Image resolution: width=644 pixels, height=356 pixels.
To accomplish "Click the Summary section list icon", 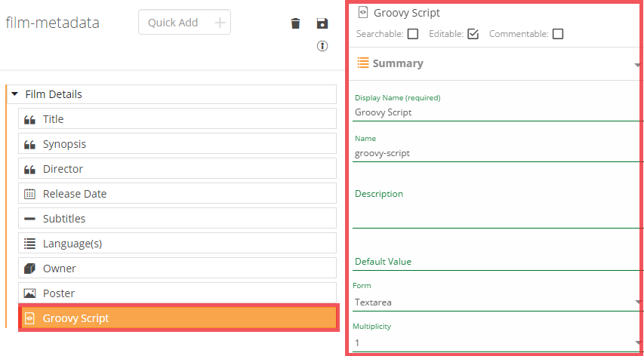I will coord(363,63).
